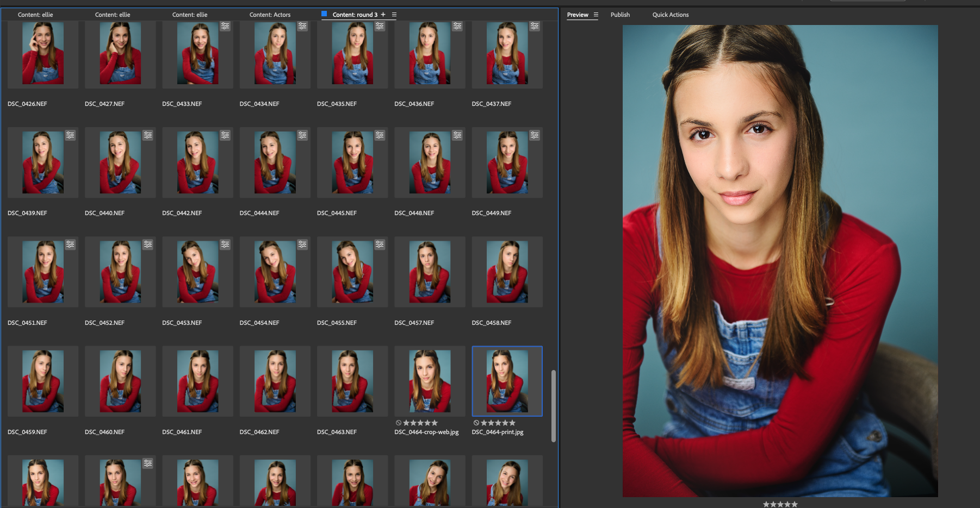
Task: Click the content panel scrollbar
Action: pyautogui.click(x=553, y=391)
